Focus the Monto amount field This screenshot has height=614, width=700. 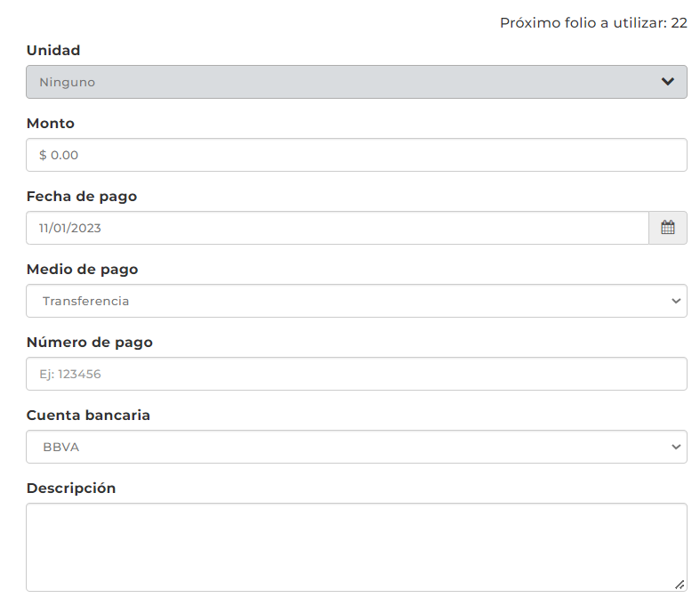click(356, 155)
